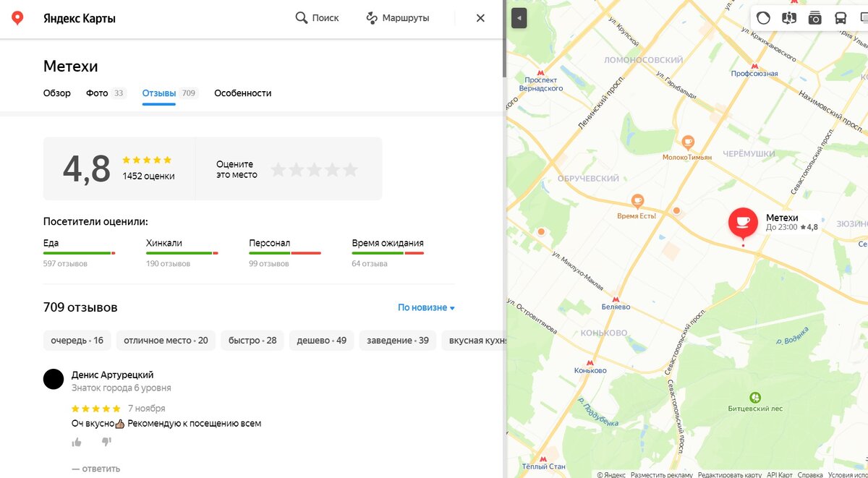
Task: Filter reviews by отличное место 20 tag
Action: click(x=166, y=341)
